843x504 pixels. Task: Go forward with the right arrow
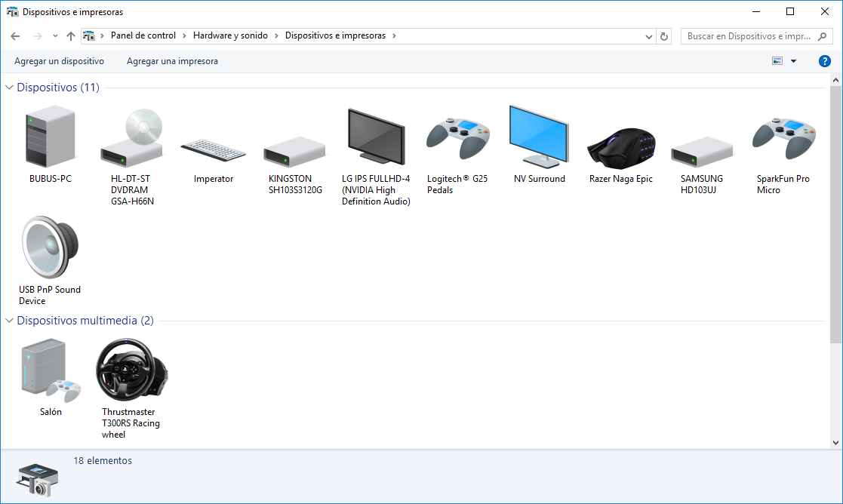pyautogui.click(x=37, y=36)
